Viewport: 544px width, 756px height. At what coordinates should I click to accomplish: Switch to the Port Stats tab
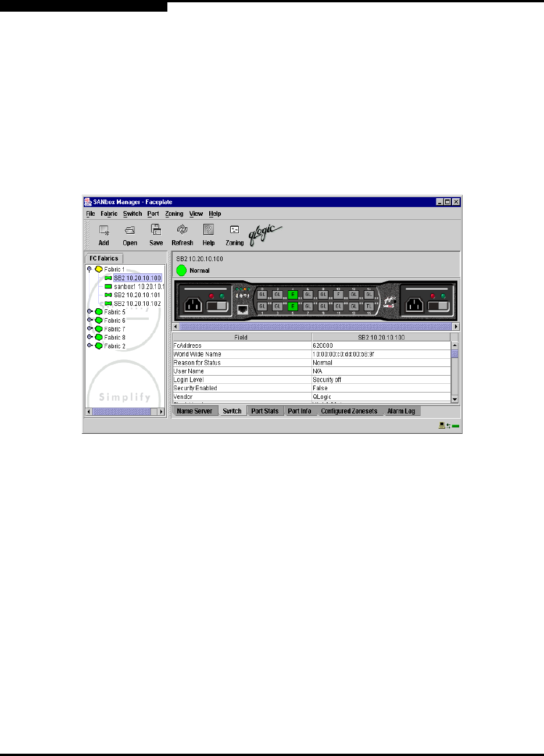[x=265, y=411]
